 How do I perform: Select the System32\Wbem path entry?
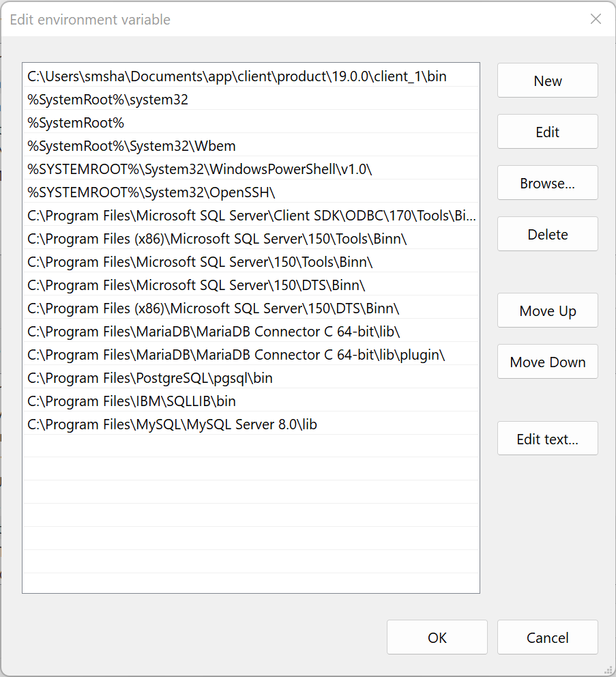click(251, 146)
